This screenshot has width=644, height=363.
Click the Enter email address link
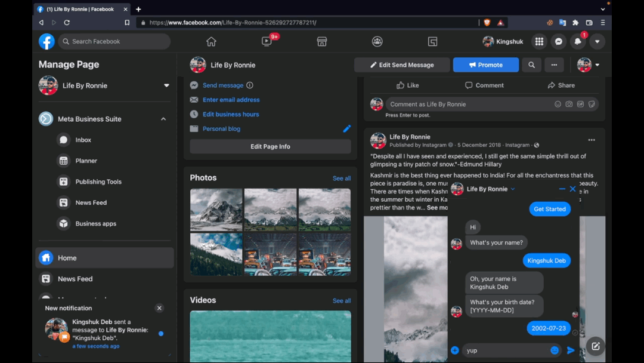[x=231, y=100]
